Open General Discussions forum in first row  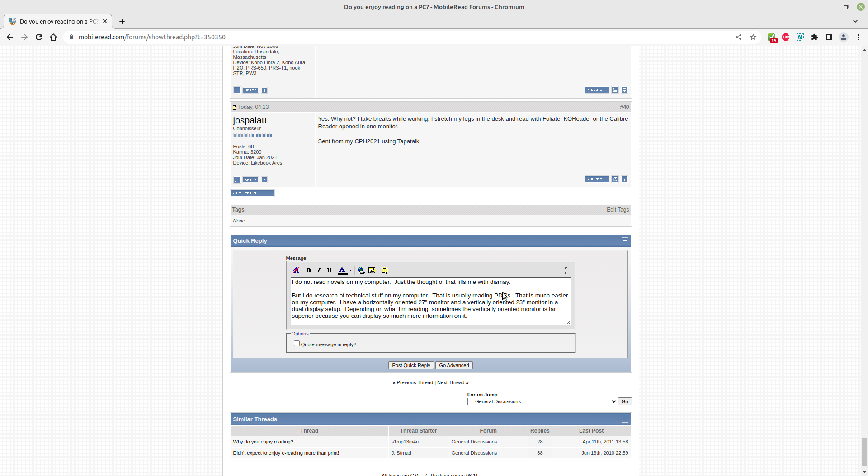(474, 442)
